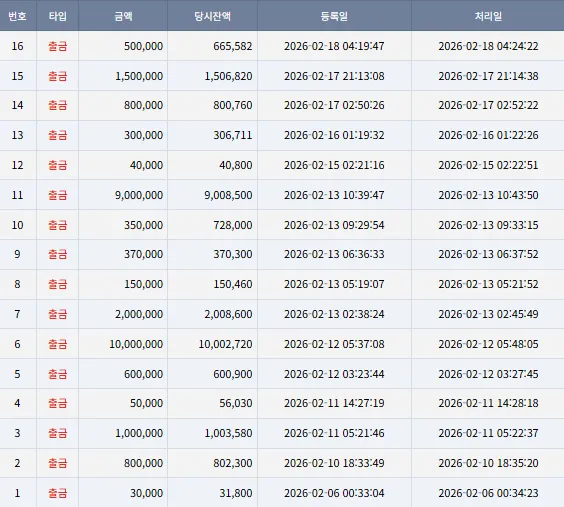
Task: Select the amount 40,000 in row 12
Action: pos(146,165)
